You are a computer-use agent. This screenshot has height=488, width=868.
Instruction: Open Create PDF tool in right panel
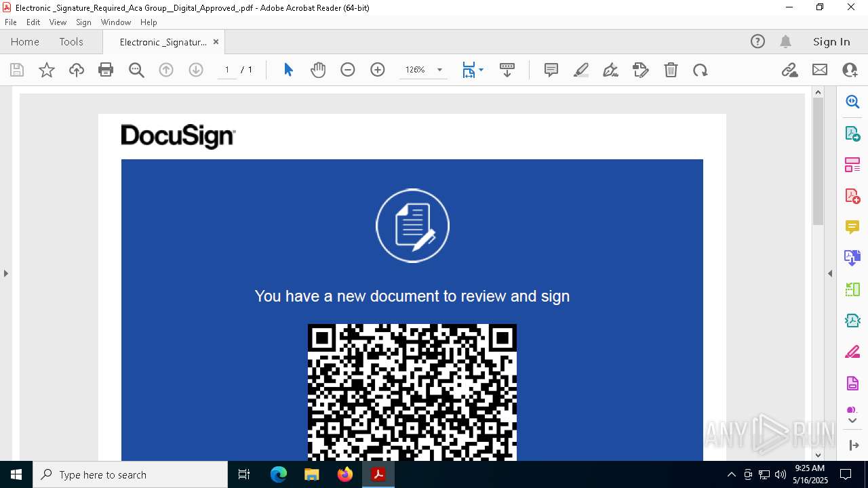coord(852,196)
